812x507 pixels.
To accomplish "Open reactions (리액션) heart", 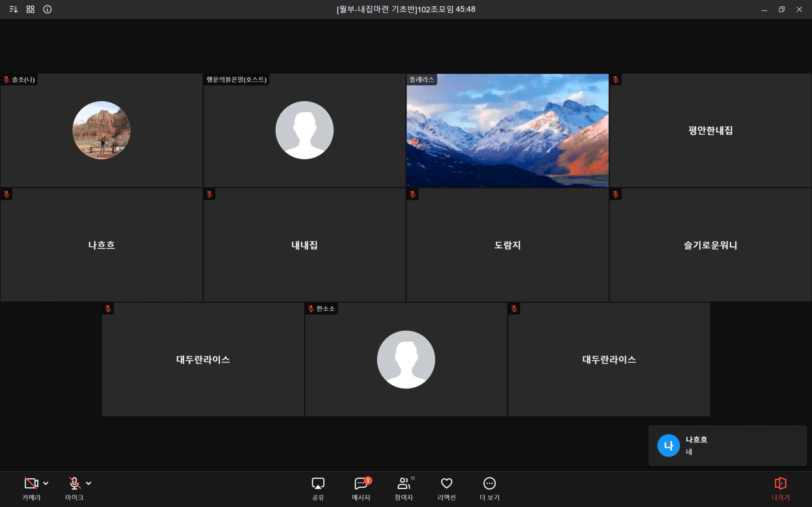I will click(446, 489).
